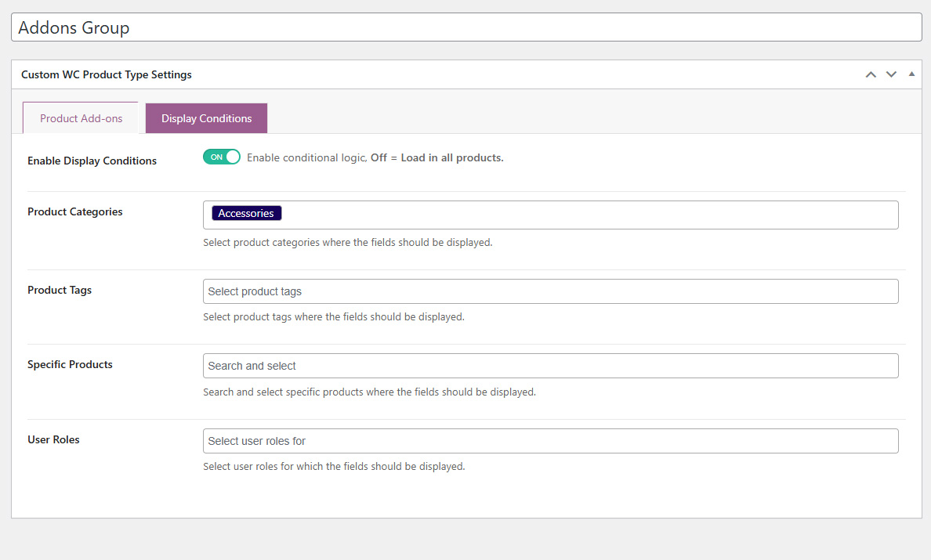Click the Specific Products search field
Screen dimensions: 931x560
pyautogui.click(x=550, y=366)
